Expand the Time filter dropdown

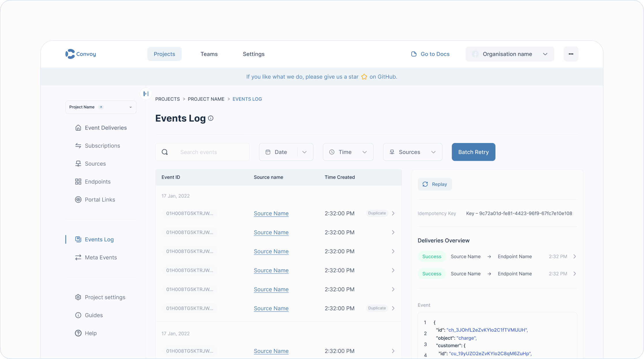[348, 152]
